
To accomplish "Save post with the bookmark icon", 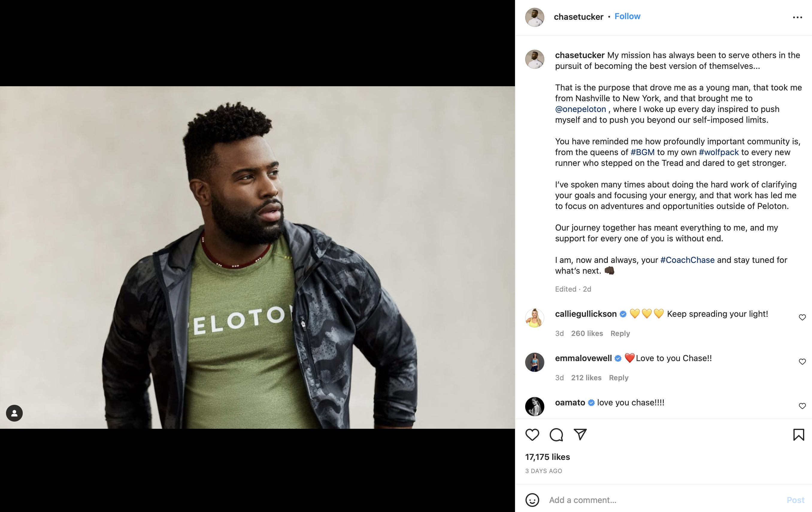I will point(799,435).
